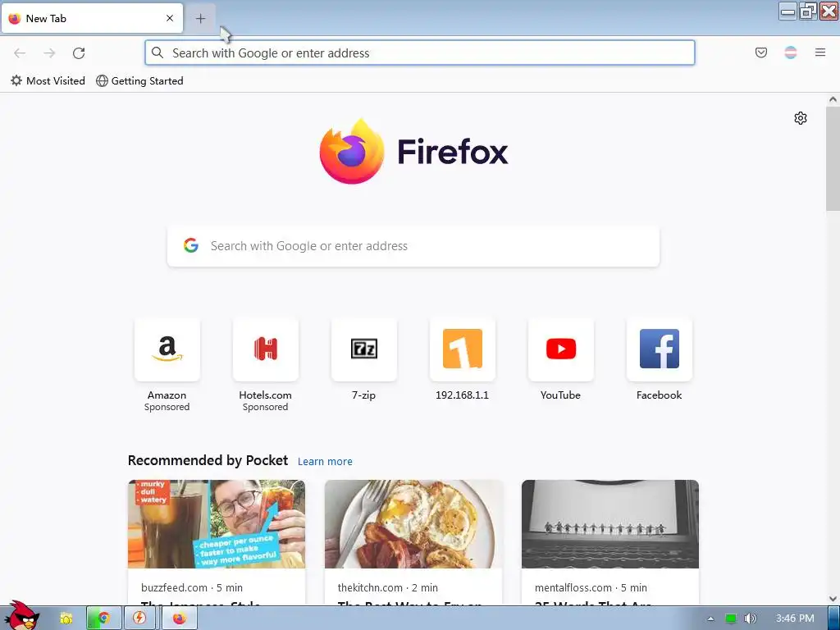Open the Firefox account avatar icon
The width and height of the screenshot is (840, 630).
(791, 52)
